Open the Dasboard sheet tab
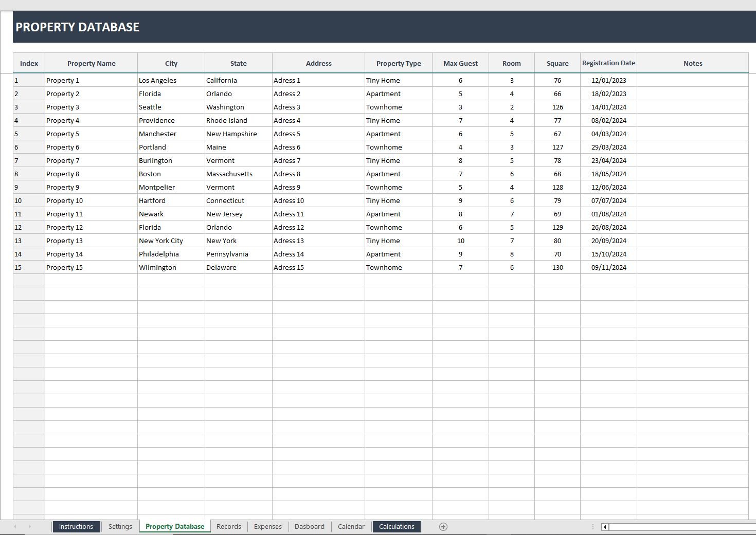The image size is (756, 535). [309, 527]
